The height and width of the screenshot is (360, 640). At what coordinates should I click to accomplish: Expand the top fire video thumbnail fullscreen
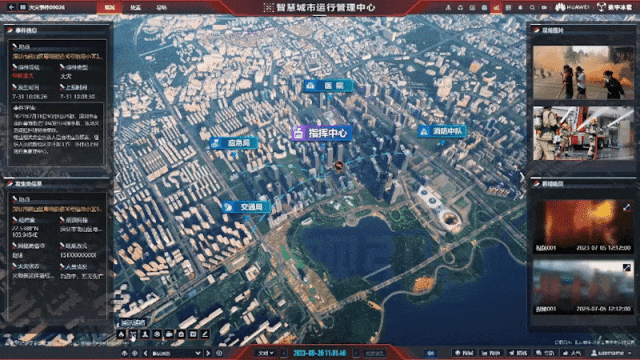click(x=626, y=208)
